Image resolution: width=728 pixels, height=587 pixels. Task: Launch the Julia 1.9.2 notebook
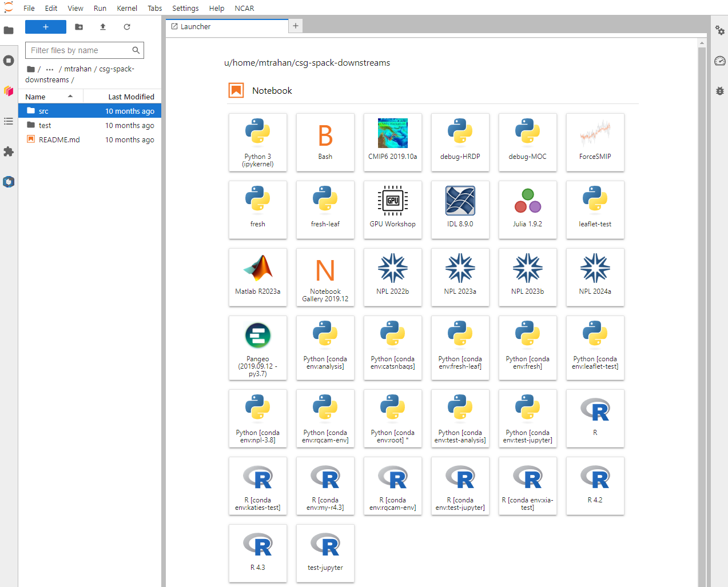(527, 209)
